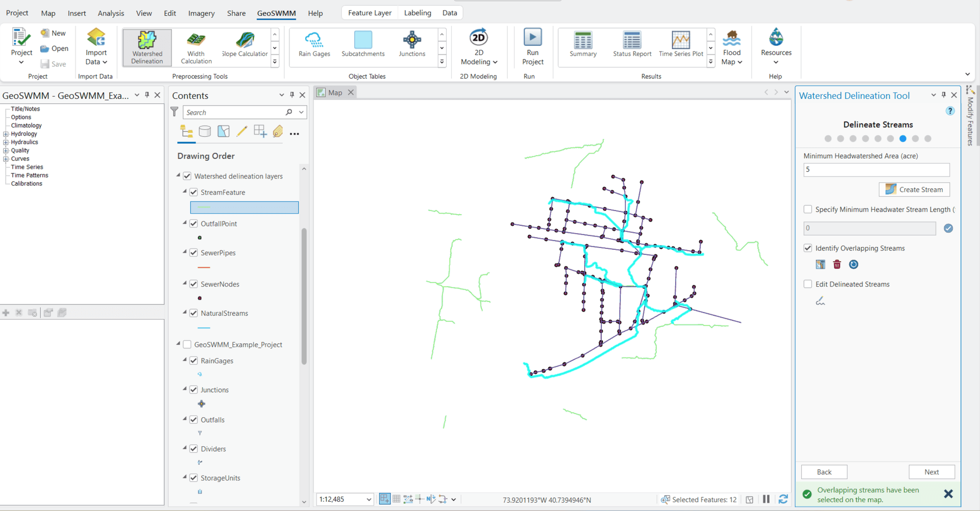Select the Rain Gages object table
This screenshot has width=980, height=511.
pyautogui.click(x=313, y=45)
